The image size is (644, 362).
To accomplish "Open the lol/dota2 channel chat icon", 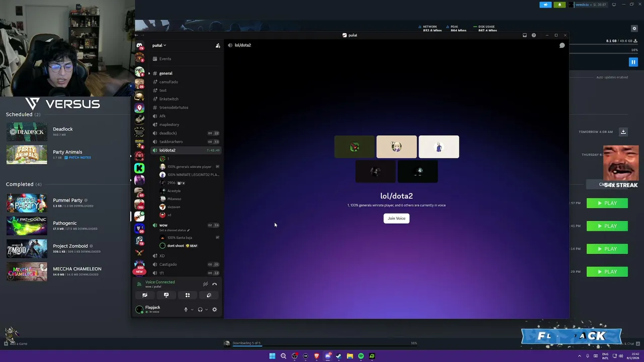I will [562, 45].
